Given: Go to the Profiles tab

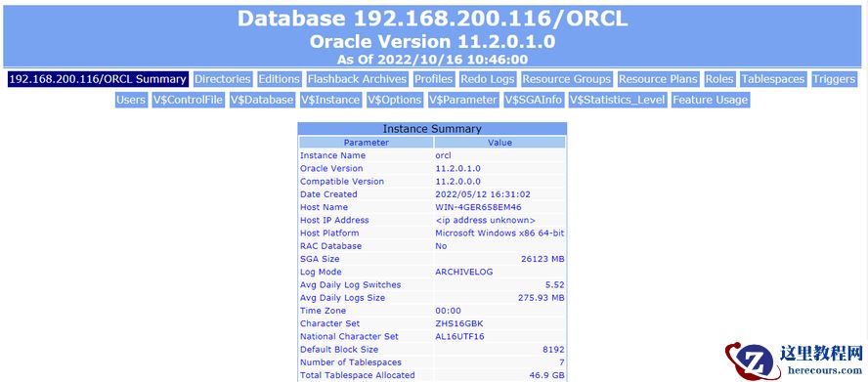Looking at the screenshot, I should pyautogui.click(x=434, y=79).
